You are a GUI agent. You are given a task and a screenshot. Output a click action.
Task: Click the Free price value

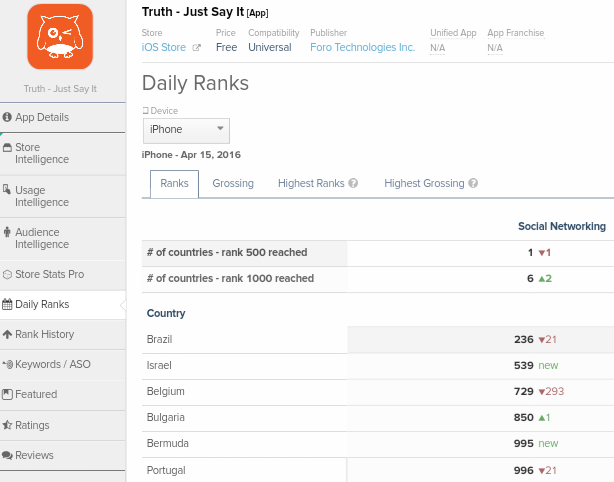(x=226, y=47)
